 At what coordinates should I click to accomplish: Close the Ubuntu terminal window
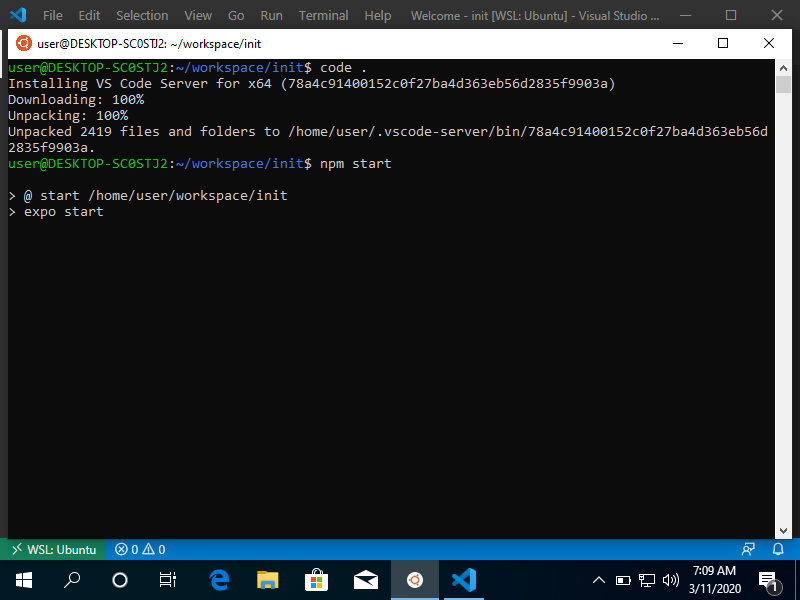pos(768,43)
